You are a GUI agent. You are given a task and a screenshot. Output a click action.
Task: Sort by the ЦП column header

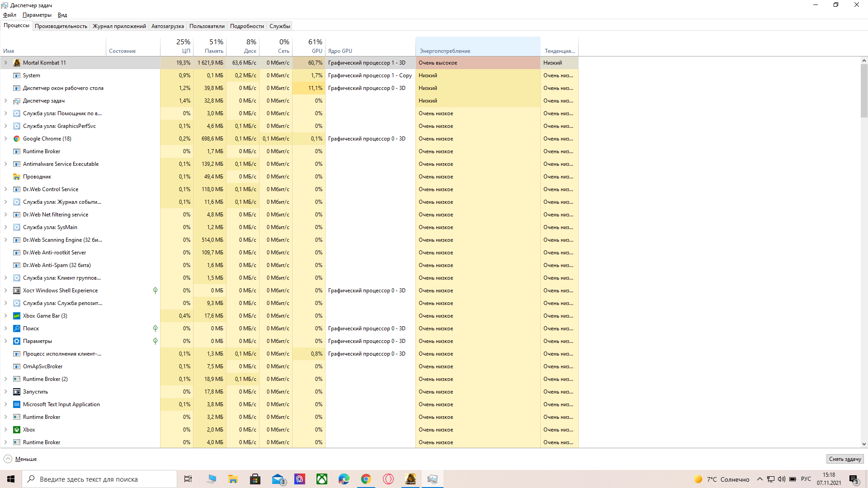[x=177, y=46]
